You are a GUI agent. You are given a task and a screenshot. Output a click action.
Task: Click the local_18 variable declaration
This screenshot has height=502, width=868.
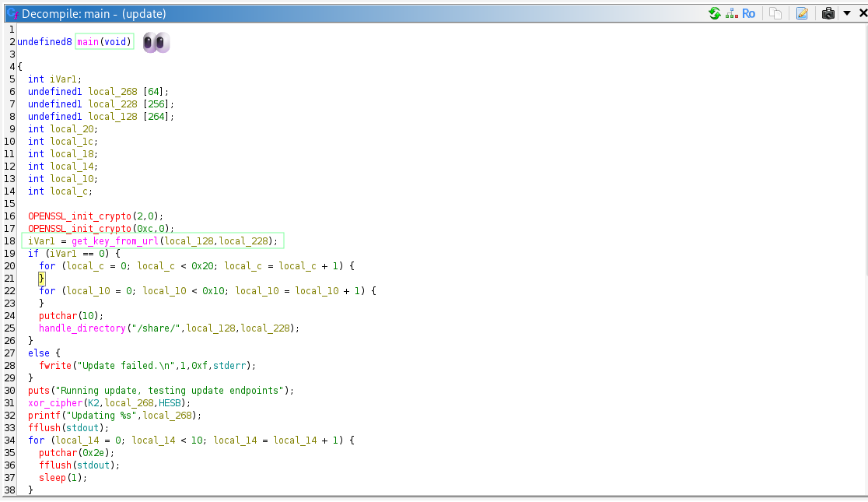click(72, 154)
